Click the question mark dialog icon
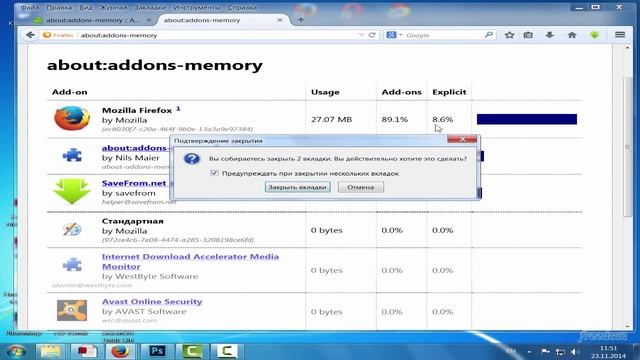 (x=191, y=158)
